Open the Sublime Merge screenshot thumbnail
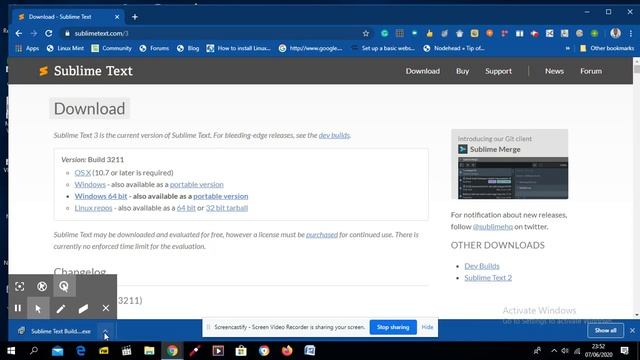The image size is (640, 360). [x=513, y=178]
